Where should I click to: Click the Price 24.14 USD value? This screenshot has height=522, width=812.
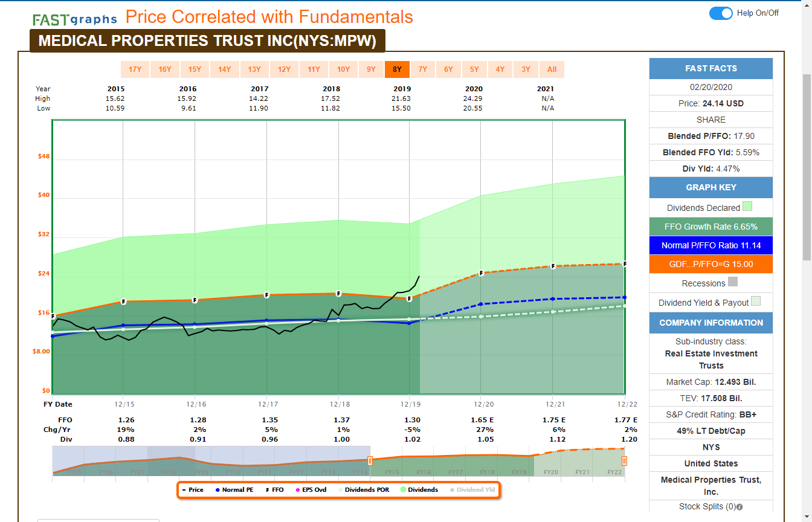[x=723, y=103]
